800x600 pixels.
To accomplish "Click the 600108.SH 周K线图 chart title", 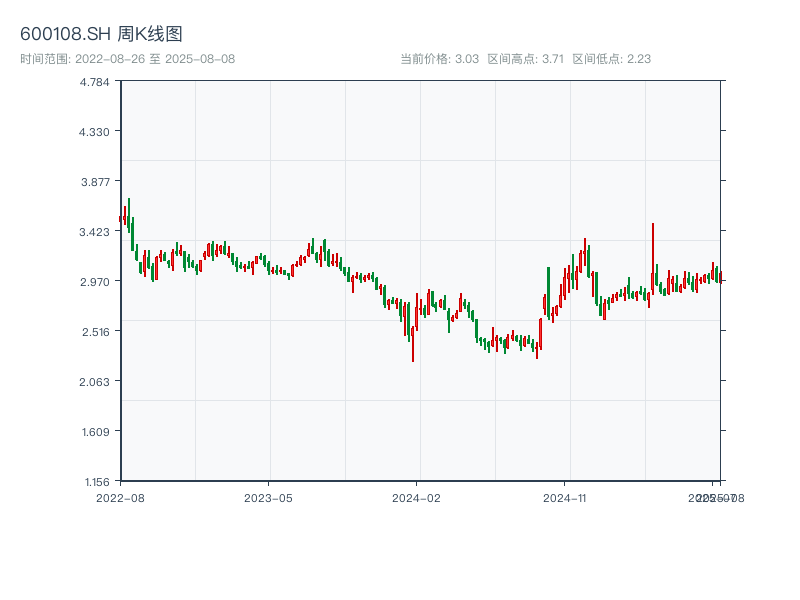I will (x=101, y=35).
